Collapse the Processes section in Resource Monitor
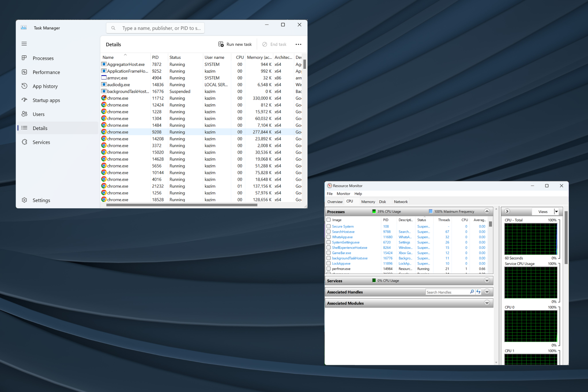The image size is (588, 392). [487, 211]
